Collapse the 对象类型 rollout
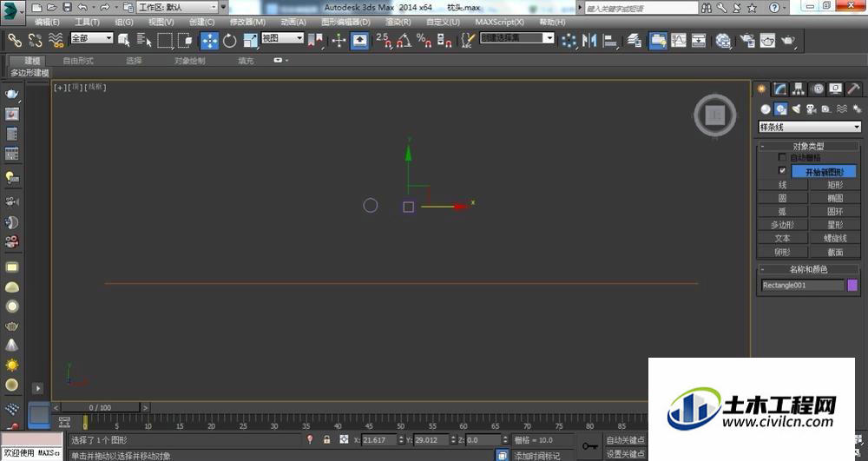Screen dimensions: 868x461 (x=808, y=146)
